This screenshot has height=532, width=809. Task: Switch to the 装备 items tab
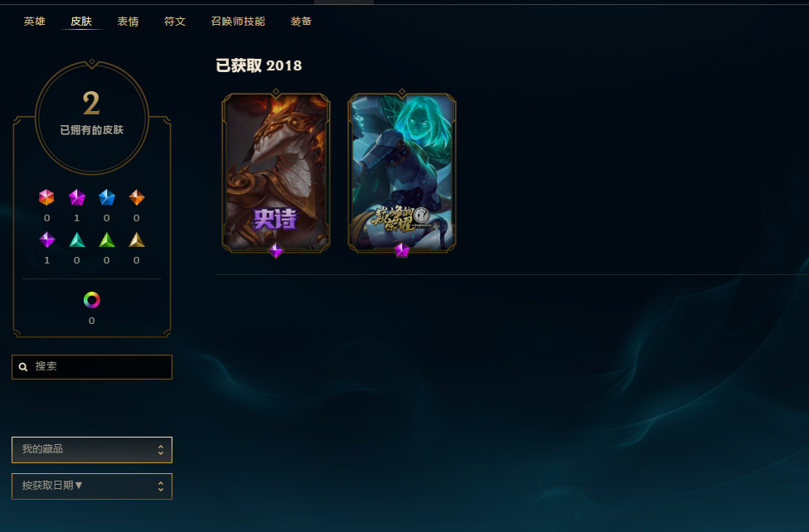(x=301, y=22)
